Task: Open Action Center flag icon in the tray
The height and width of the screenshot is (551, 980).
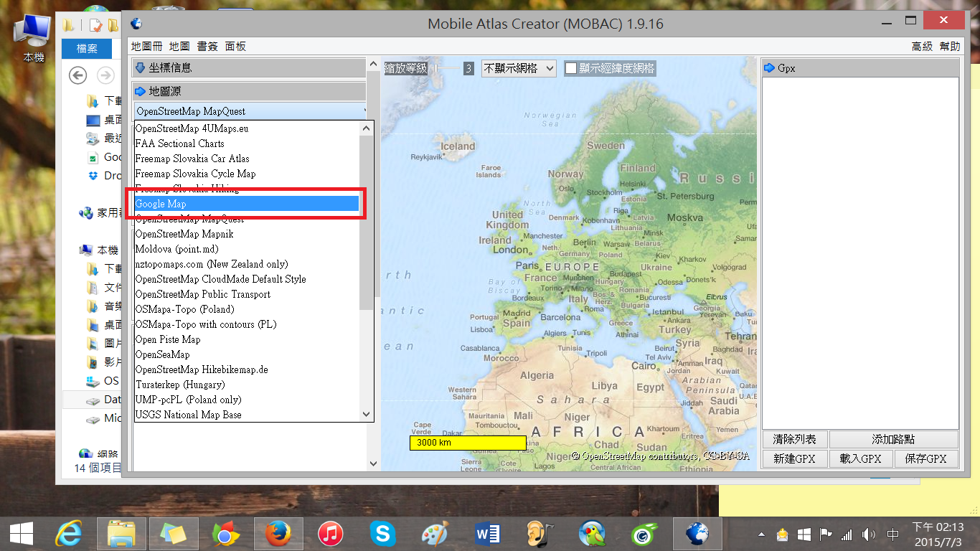Action: [x=826, y=534]
